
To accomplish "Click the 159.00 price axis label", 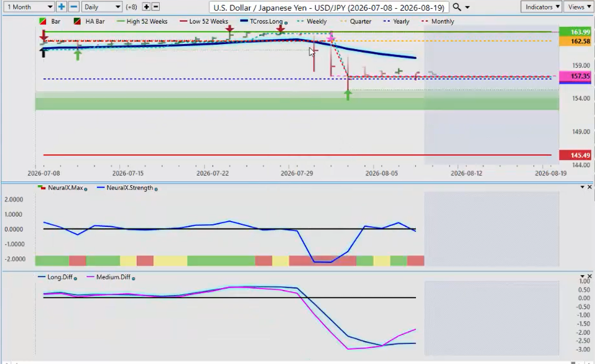I will pos(581,65).
